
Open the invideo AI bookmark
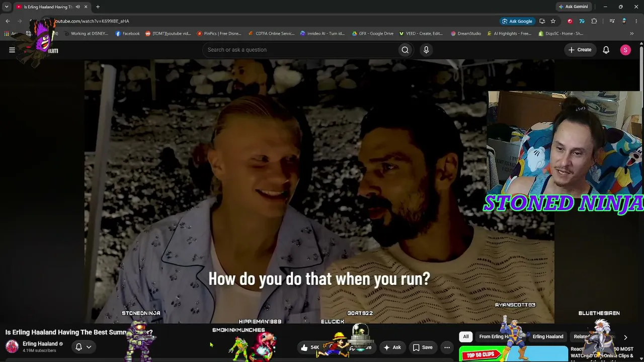(x=323, y=34)
